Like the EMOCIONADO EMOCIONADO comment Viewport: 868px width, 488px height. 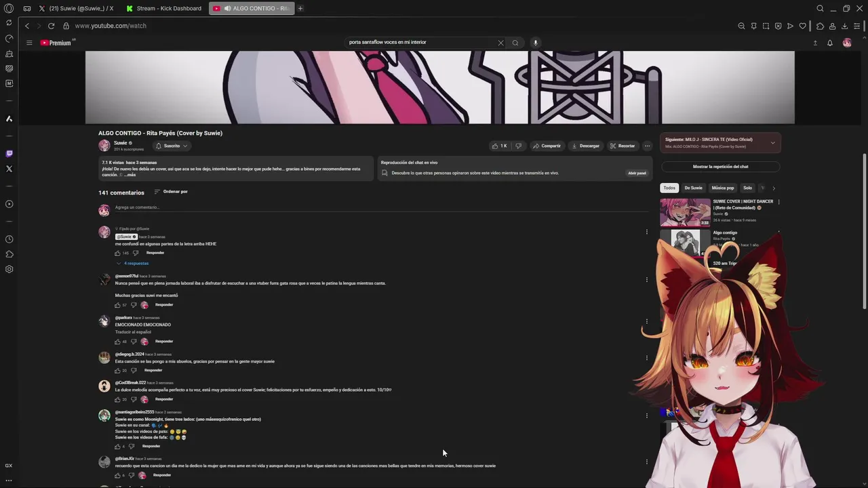(117, 342)
